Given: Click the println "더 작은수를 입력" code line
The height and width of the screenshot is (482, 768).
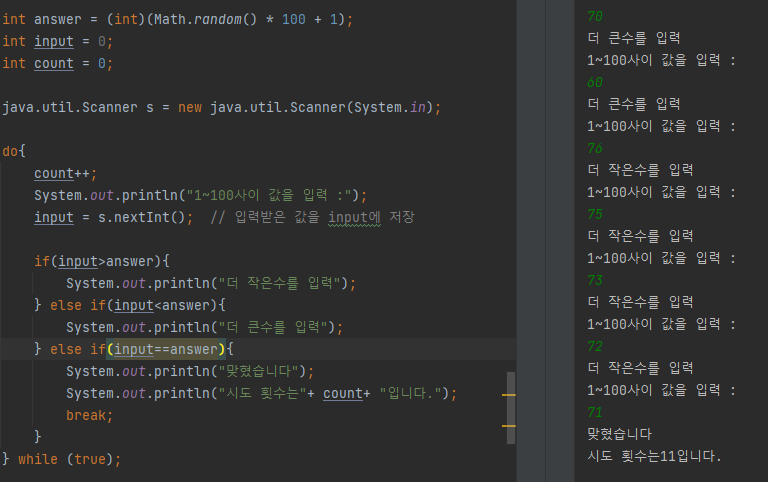Looking at the screenshot, I should pos(211,283).
